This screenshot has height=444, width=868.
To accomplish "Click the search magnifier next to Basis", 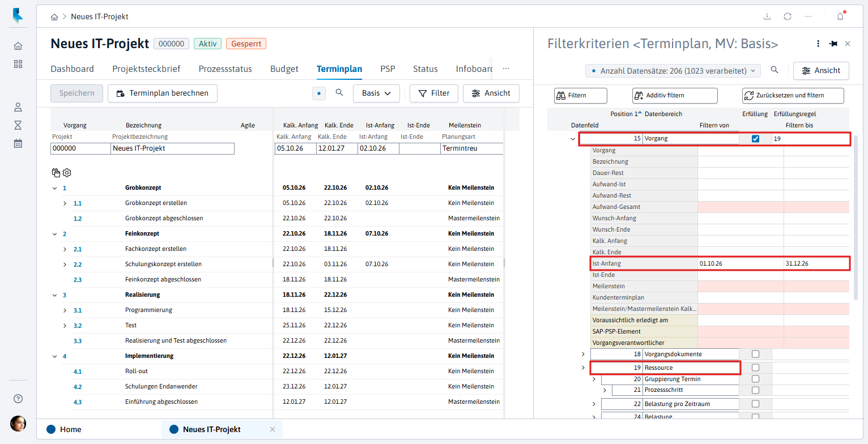I will 339,93.
